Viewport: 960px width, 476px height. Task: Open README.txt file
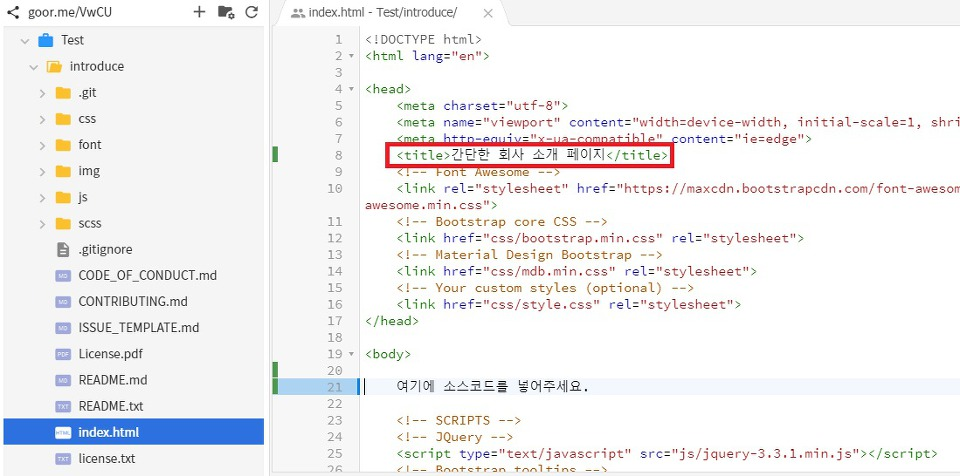pyautogui.click(x=111, y=407)
